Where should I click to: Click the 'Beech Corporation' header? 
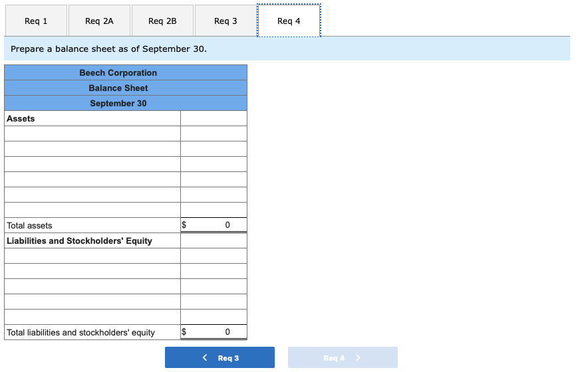click(126, 72)
